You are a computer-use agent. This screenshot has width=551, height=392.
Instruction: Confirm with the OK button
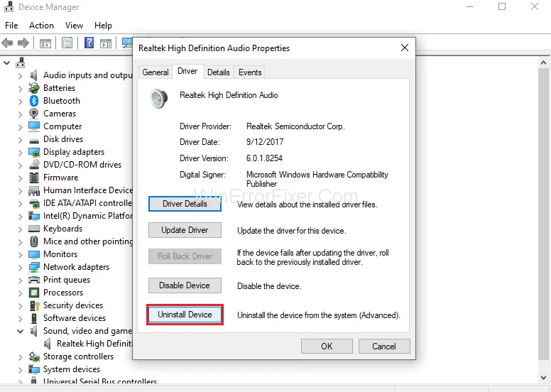[327, 347]
